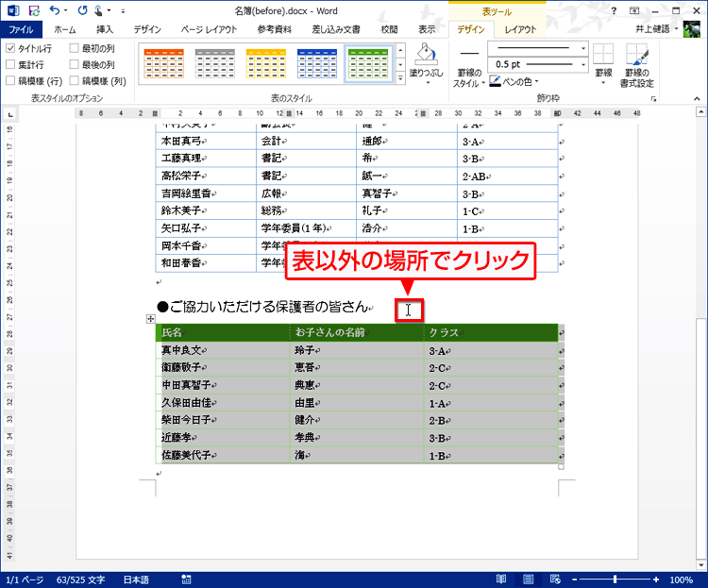The height and width of the screenshot is (588, 708).
Task: Open the Word Help question mark
Action: pos(614,10)
